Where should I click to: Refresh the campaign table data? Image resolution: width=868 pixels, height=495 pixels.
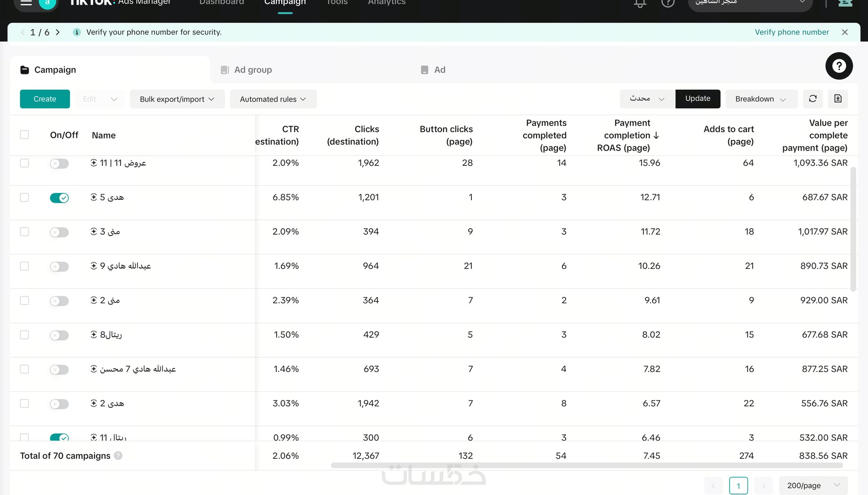(813, 99)
